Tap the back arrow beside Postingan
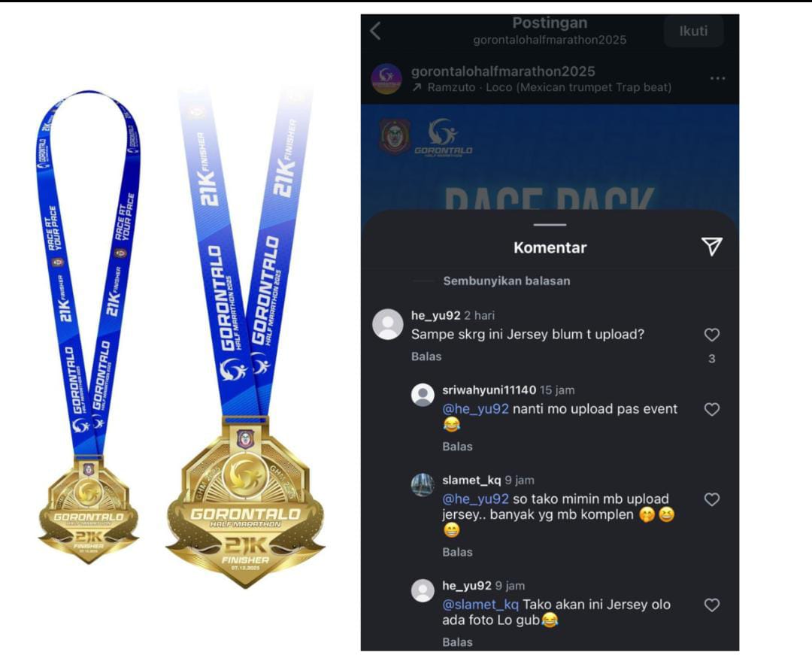Viewport: 812px width, 655px height. [376, 31]
